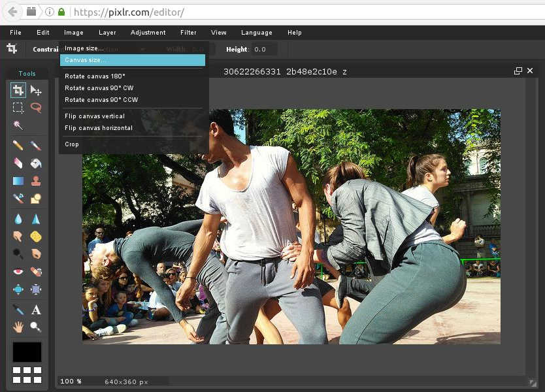Select the Gradient tool

point(18,181)
